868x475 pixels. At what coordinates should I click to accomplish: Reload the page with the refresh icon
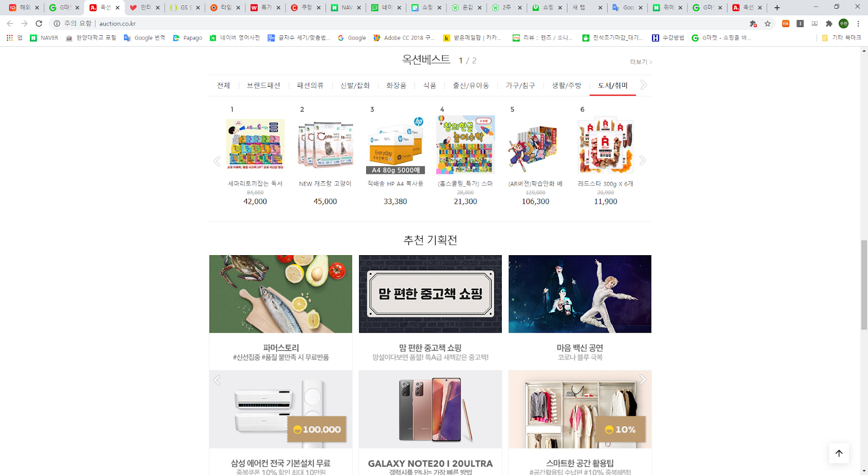point(39,23)
